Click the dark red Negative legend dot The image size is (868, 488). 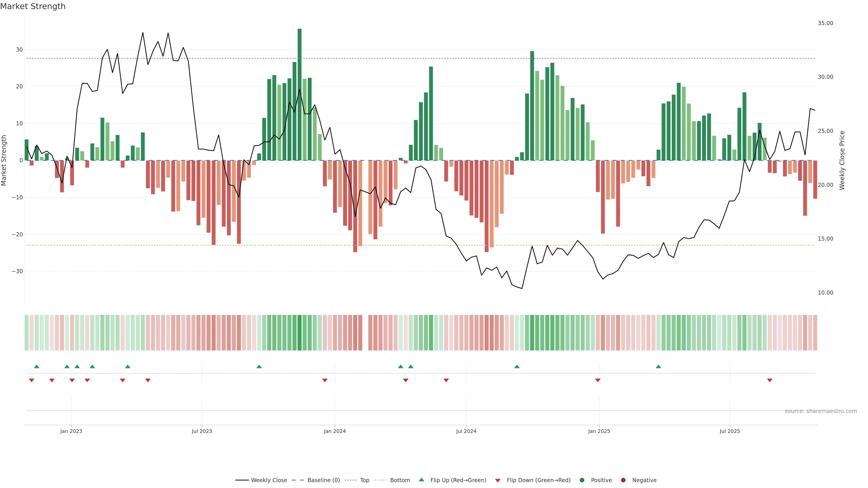coord(623,480)
